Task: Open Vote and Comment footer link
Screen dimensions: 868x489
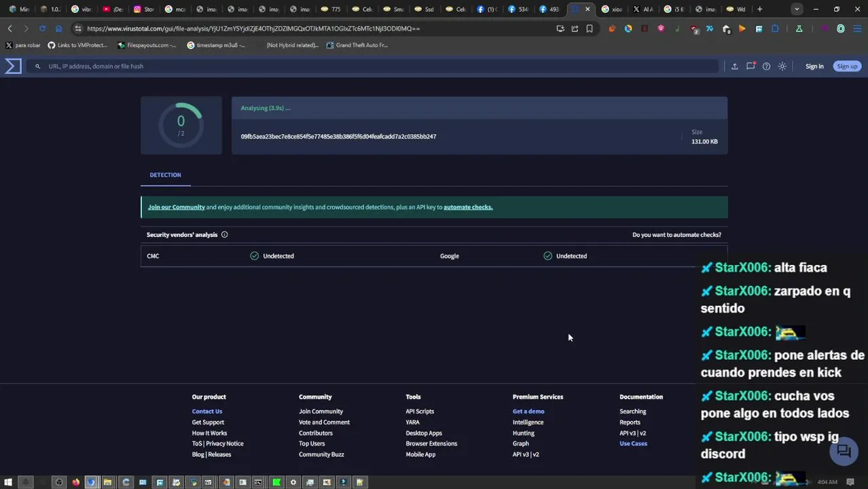Action: 324,422
